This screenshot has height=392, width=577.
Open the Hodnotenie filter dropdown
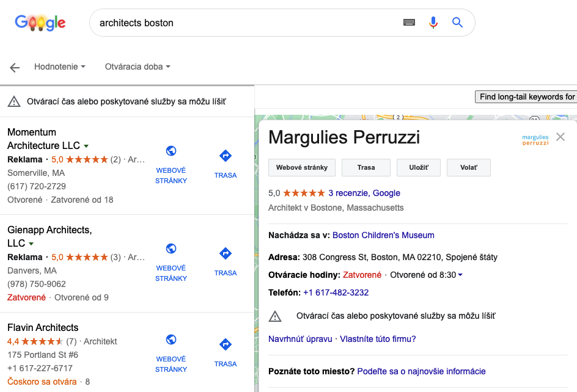click(x=60, y=67)
